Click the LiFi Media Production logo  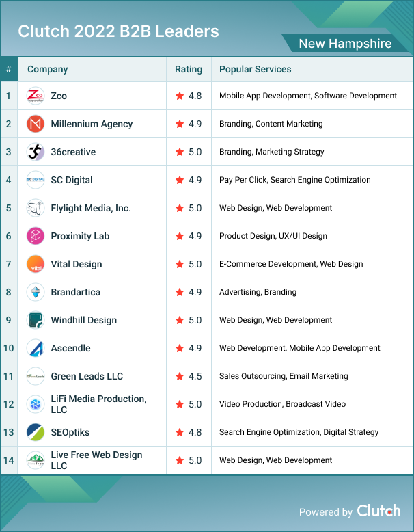pyautogui.click(x=36, y=404)
